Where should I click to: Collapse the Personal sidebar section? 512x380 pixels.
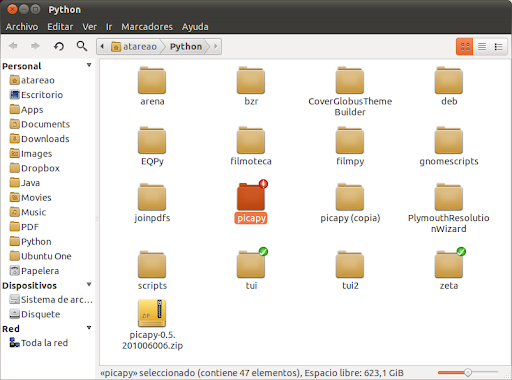click(89, 65)
